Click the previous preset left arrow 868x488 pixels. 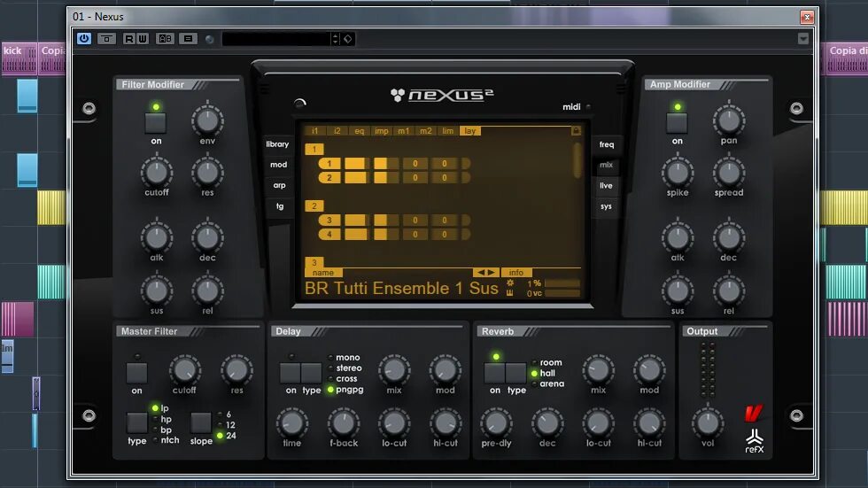(x=480, y=272)
